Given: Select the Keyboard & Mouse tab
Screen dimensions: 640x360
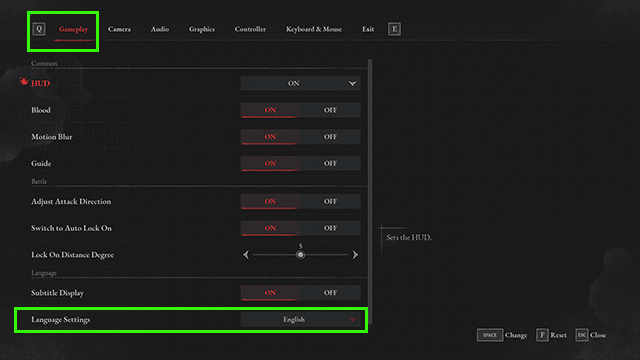Looking at the screenshot, I should tap(314, 29).
